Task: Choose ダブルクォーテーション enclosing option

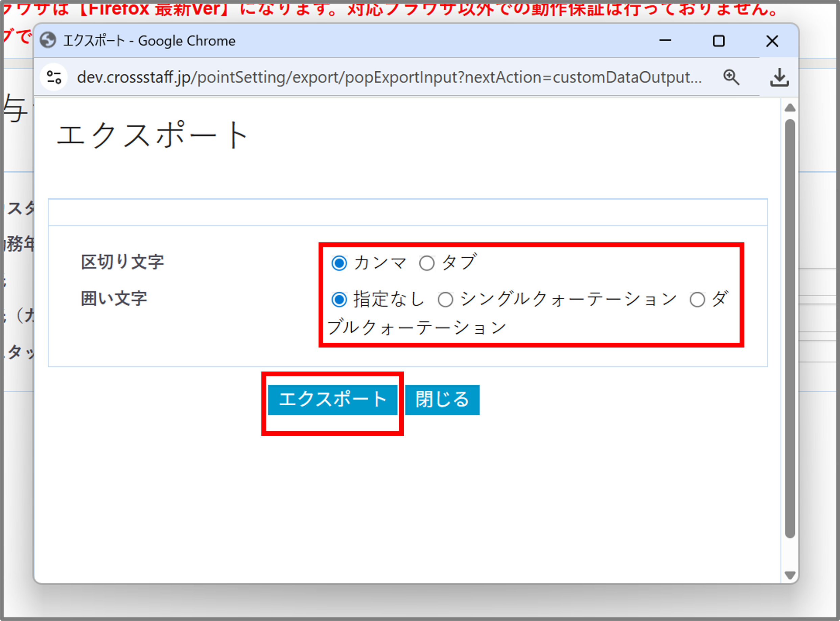Action: click(x=698, y=300)
